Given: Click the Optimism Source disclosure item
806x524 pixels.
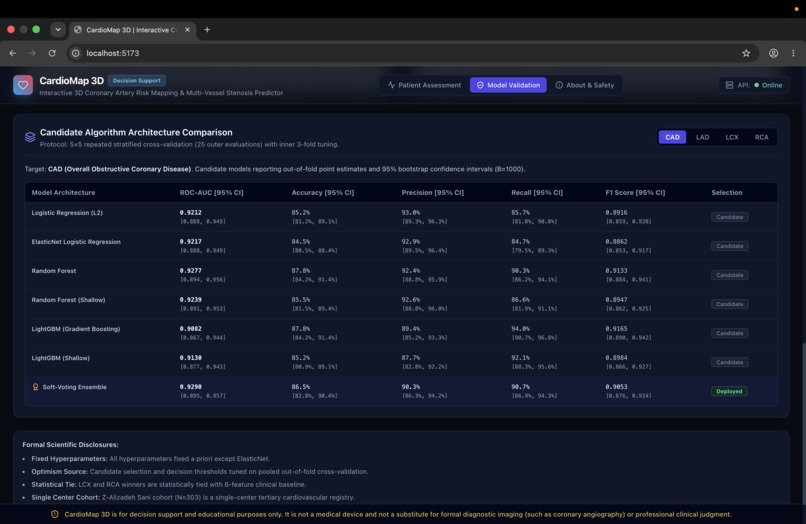Looking at the screenshot, I should pos(199,472).
